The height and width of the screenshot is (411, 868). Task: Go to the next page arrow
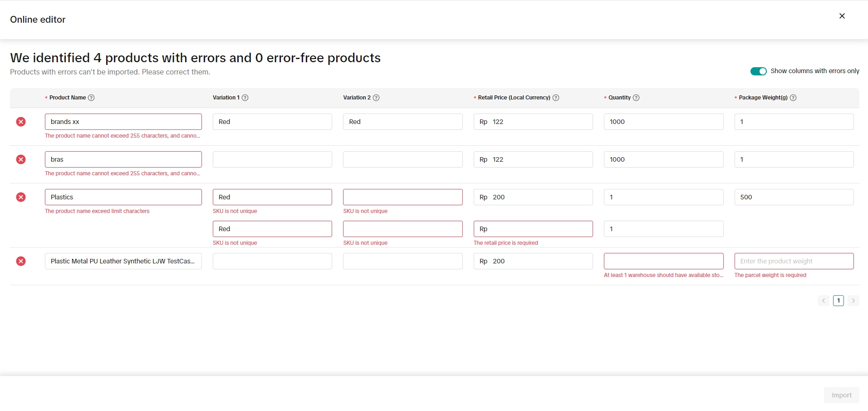click(853, 301)
